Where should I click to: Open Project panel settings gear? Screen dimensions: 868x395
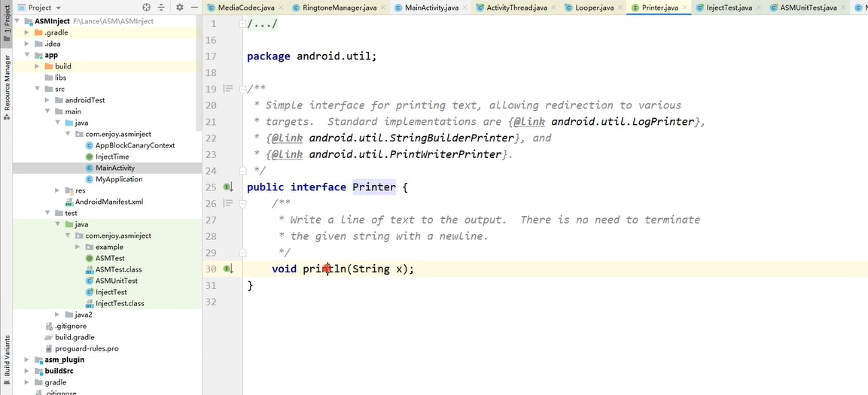[x=180, y=8]
